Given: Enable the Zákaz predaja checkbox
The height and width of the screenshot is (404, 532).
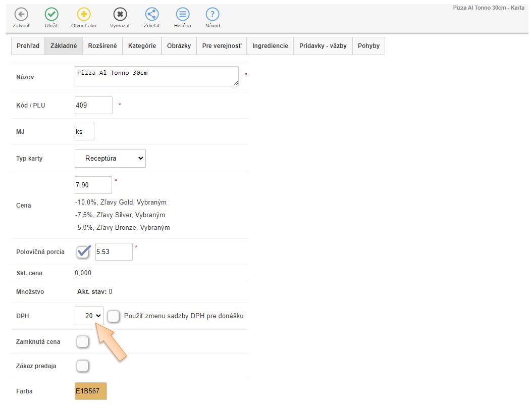Looking at the screenshot, I should coord(82,366).
